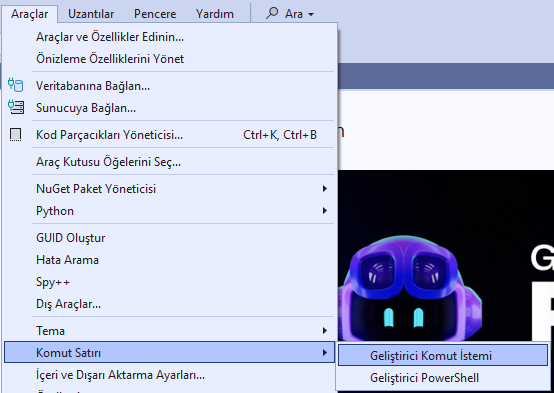Choose Araçlar ve Özellikler Edinin...
Viewport: 554px width, 393px height.
point(169,37)
